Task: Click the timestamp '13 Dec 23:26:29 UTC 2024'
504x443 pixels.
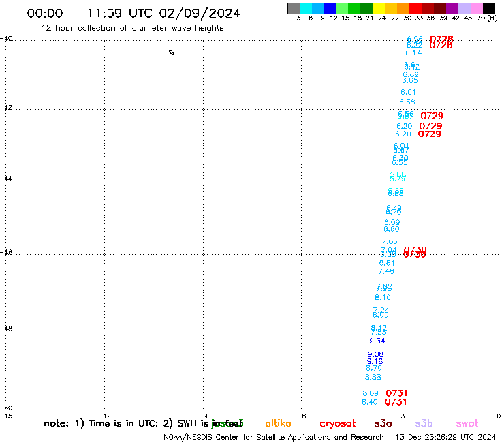Action: point(445,437)
